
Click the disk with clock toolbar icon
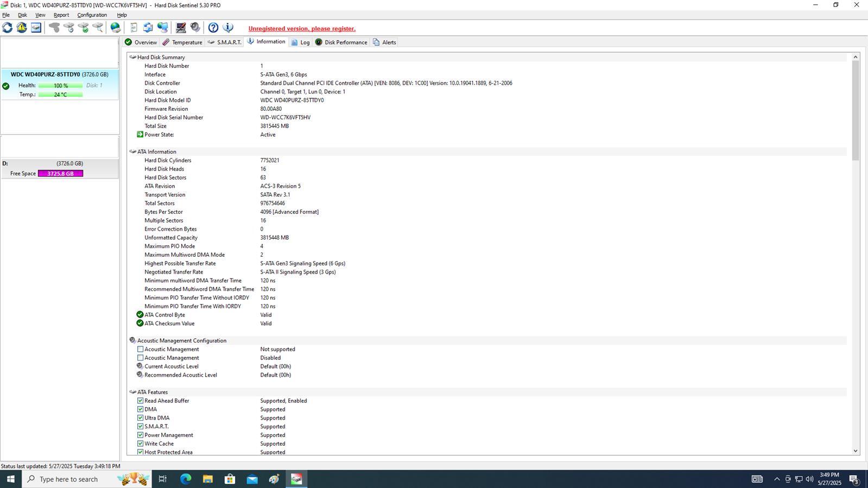click(69, 28)
